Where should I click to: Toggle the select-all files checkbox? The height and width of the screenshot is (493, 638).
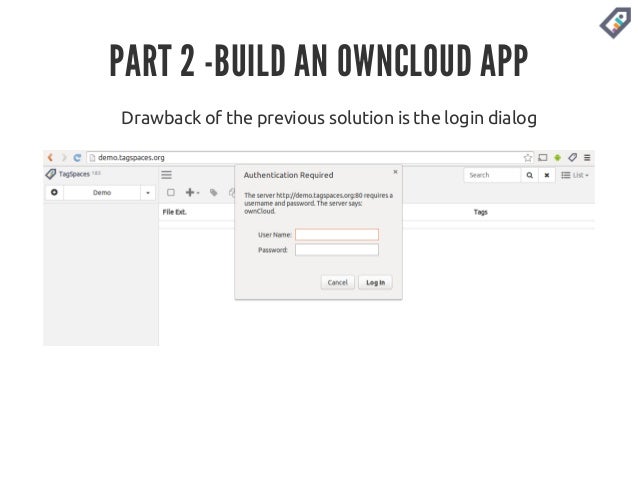tap(171, 192)
